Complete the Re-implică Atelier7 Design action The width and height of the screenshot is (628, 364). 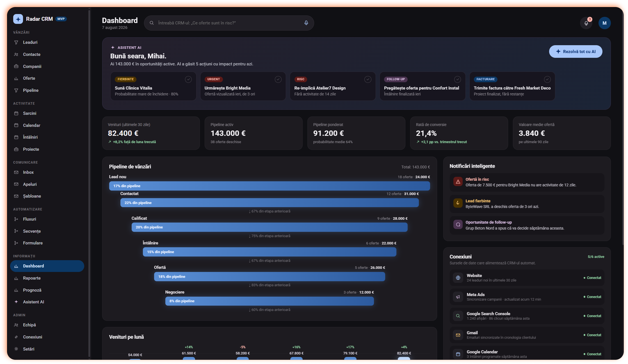[368, 79]
